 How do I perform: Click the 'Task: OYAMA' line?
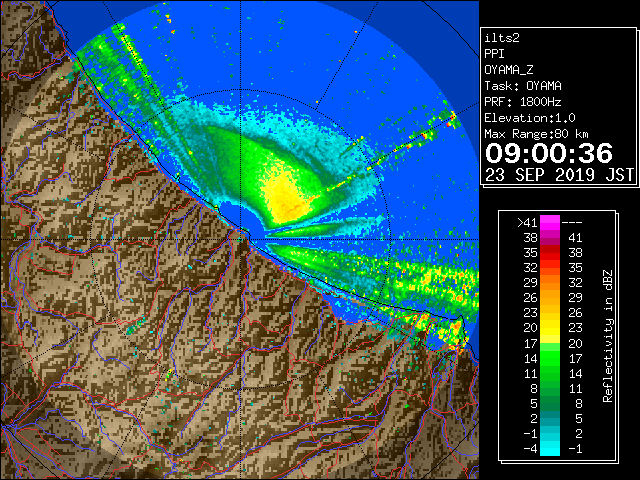523,86
